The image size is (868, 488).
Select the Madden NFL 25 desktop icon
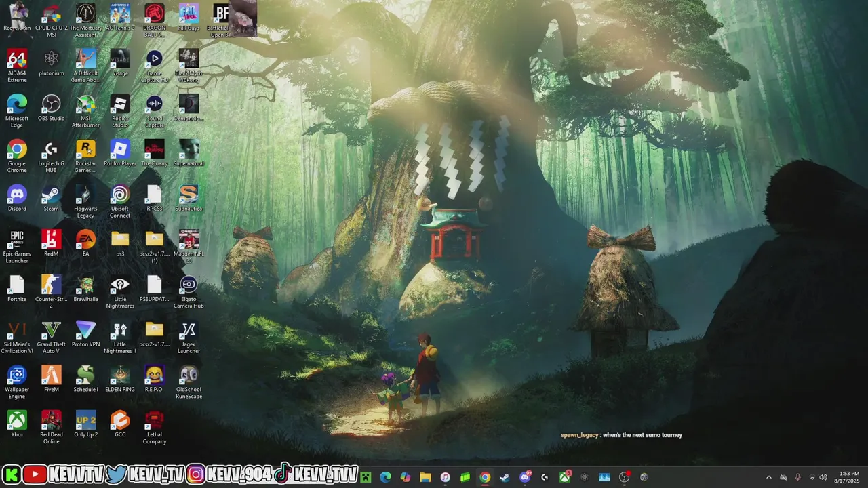tap(189, 247)
